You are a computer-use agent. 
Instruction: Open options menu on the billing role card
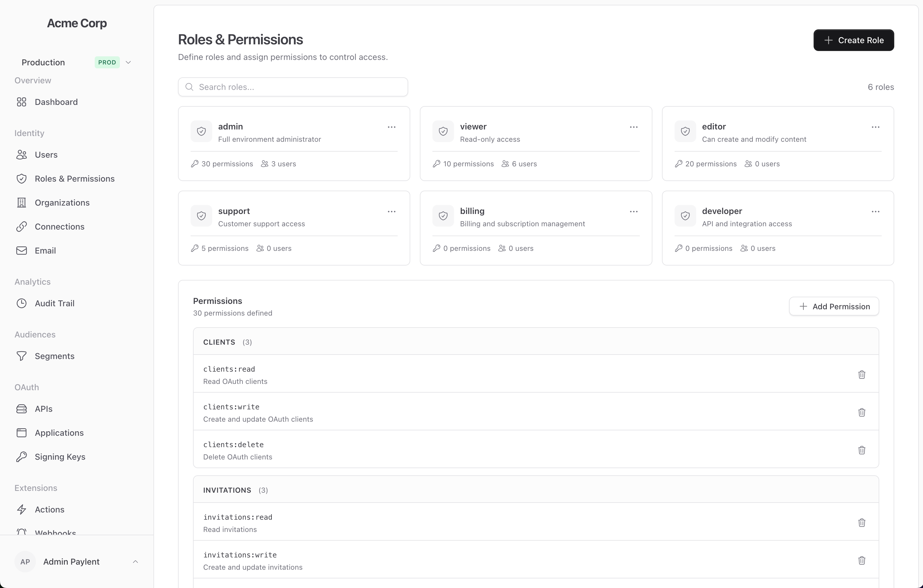tap(633, 211)
